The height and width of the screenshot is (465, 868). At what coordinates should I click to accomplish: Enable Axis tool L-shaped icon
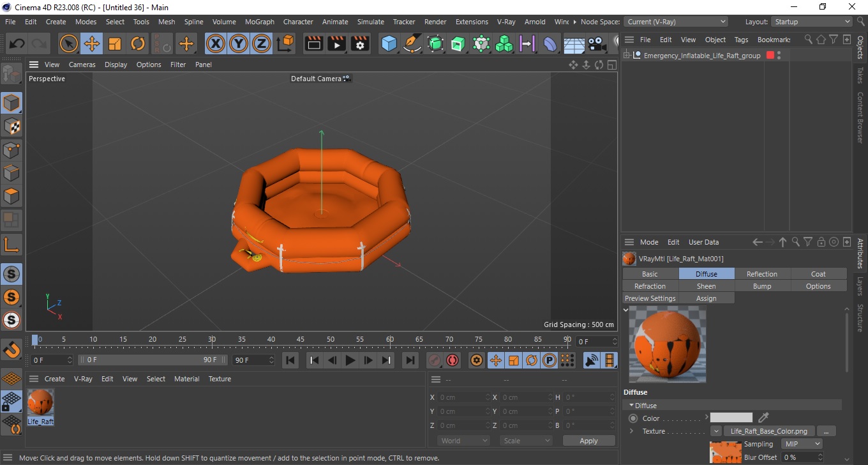point(11,244)
